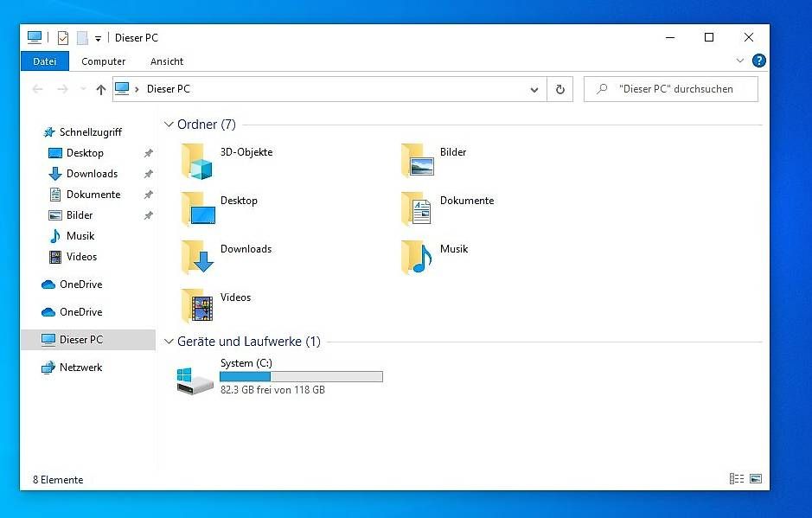Image resolution: width=812 pixels, height=518 pixels.
Task: Click the pin icon next to Bilder in the sidebar
Action: [x=148, y=215]
